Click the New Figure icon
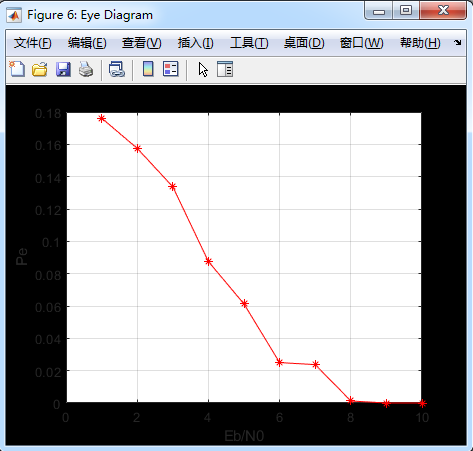473x451 pixels. click(17, 69)
